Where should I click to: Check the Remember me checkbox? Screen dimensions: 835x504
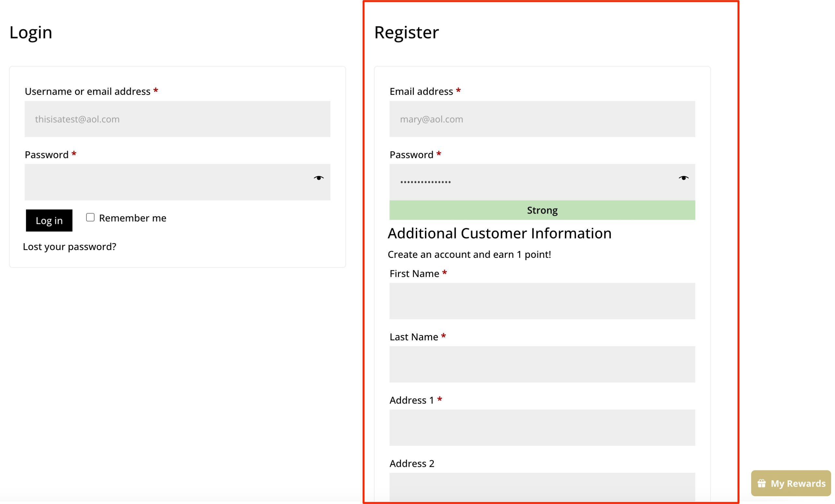click(90, 217)
